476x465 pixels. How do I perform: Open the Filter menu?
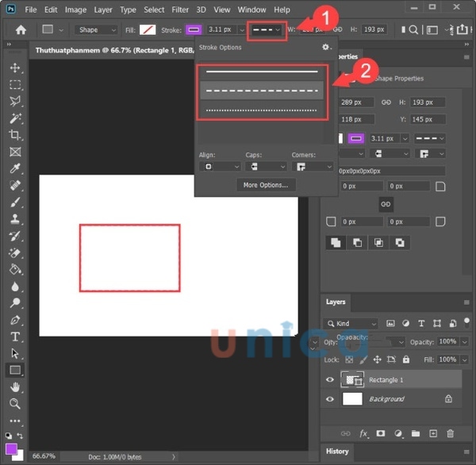(x=180, y=10)
